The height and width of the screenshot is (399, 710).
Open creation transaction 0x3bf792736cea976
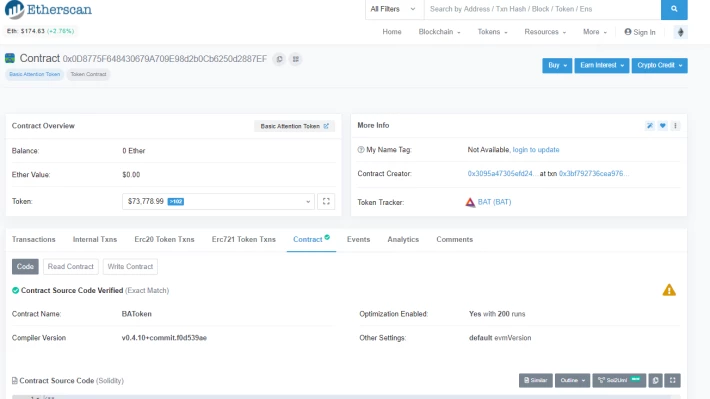click(x=594, y=174)
